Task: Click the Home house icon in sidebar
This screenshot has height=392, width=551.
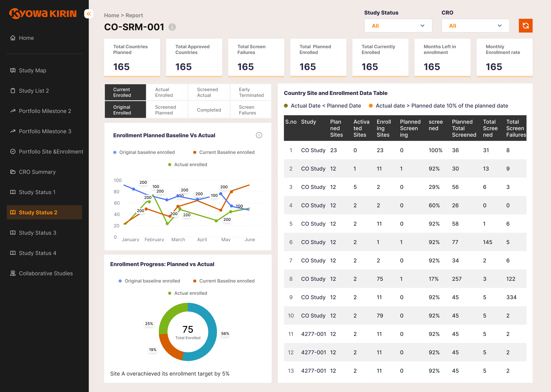Action: point(13,38)
